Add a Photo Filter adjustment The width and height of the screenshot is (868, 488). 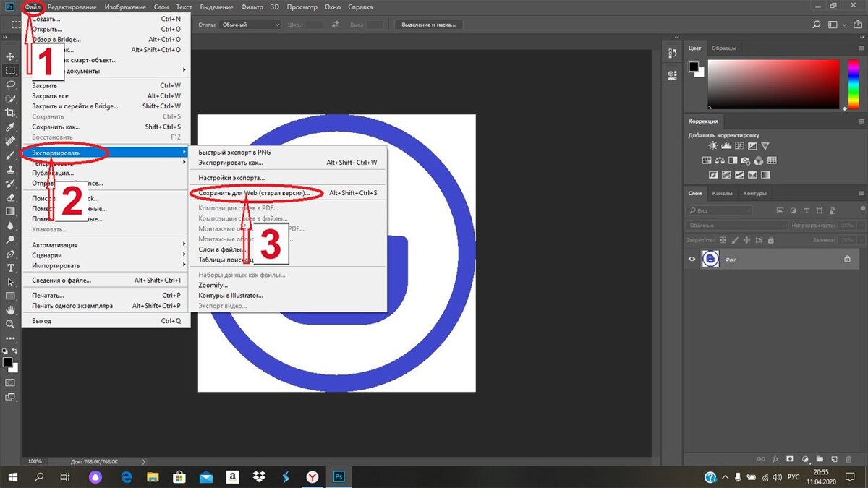click(x=746, y=160)
